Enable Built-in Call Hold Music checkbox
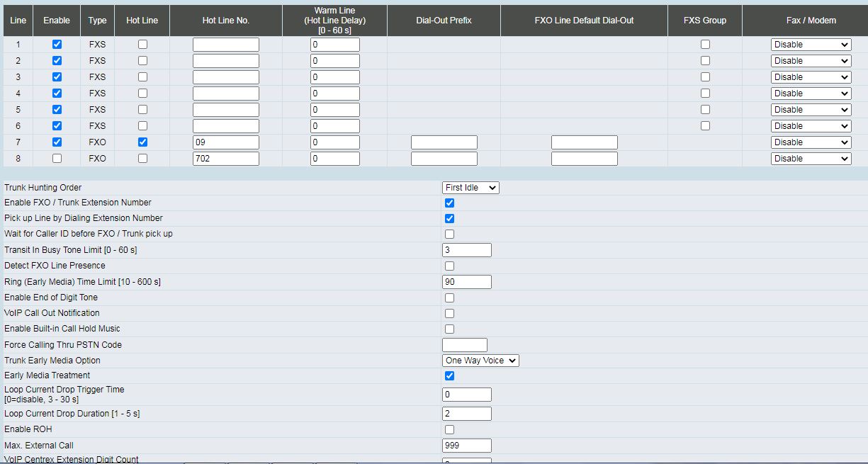 449,329
